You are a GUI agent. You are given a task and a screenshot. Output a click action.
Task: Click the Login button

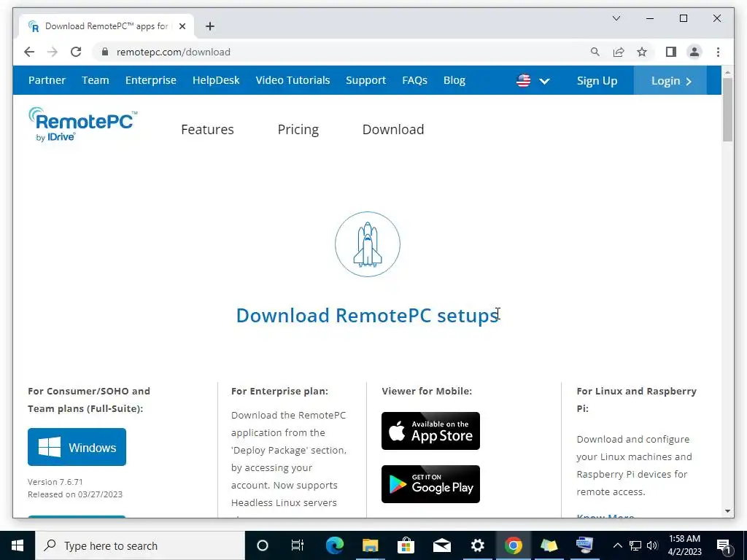click(x=670, y=80)
